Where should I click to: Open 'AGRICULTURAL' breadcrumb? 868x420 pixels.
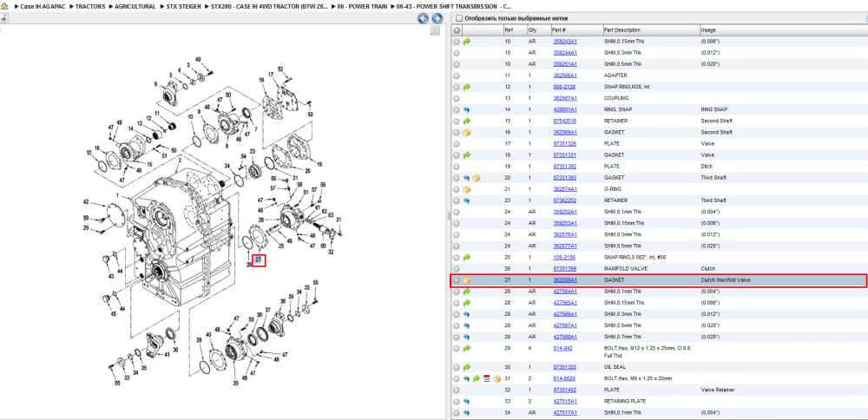pos(135,7)
